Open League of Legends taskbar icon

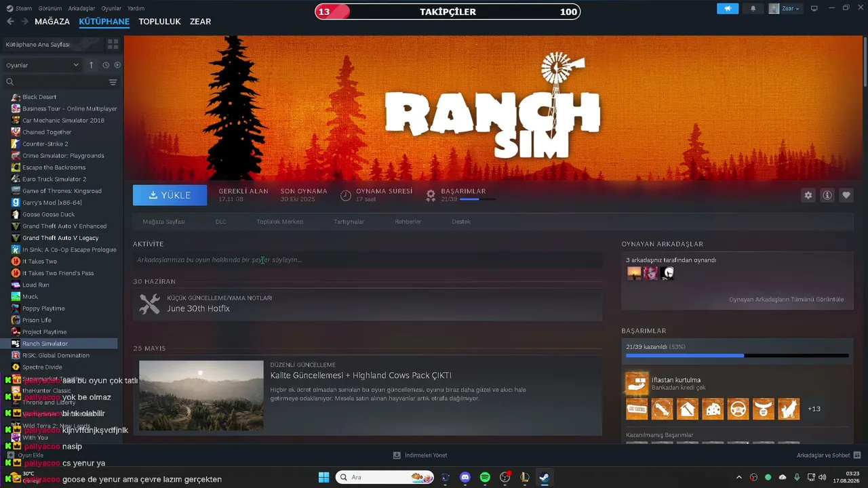[524, 477]
